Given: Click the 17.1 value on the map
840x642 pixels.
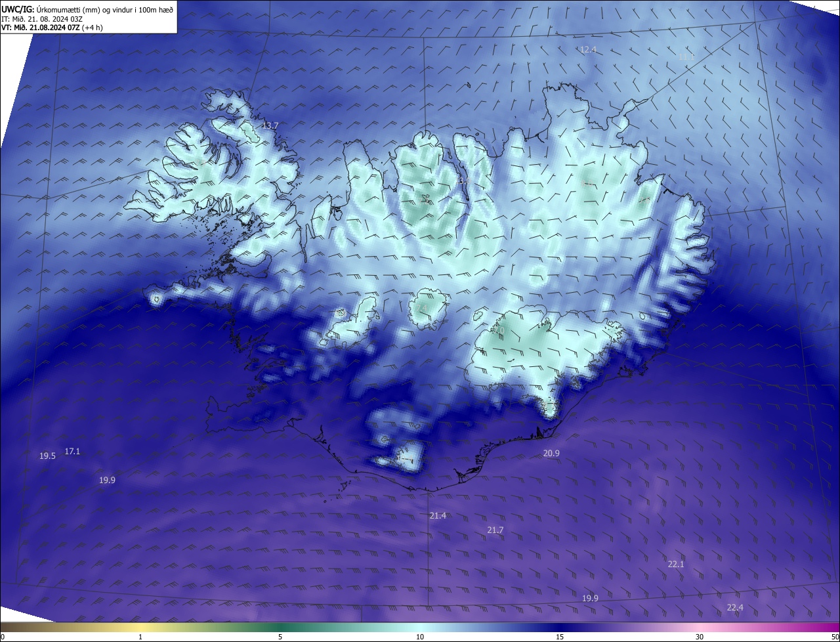Looking at the screenshot, I should (x=72, y=452).
